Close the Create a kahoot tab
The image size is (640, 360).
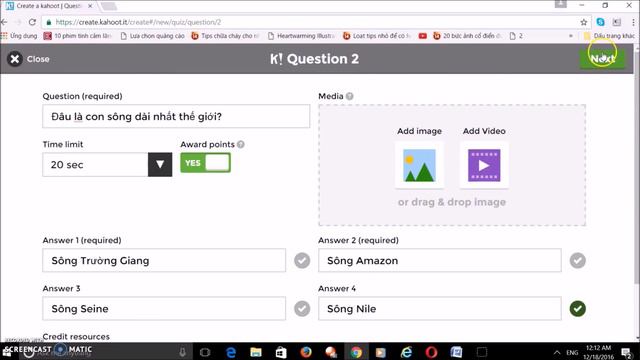(x=90, y=6)
